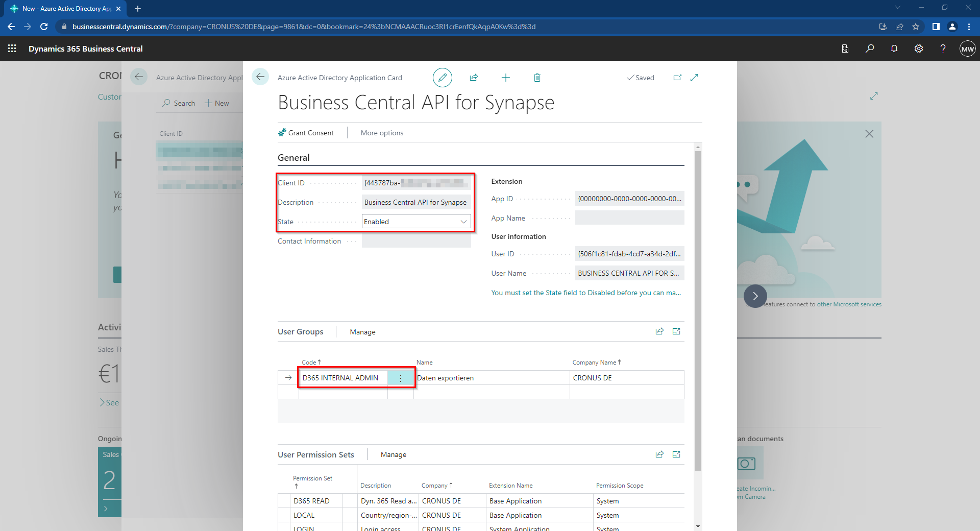Click the other Microsoft services link
980x531 pixels.
coord(849,304)
